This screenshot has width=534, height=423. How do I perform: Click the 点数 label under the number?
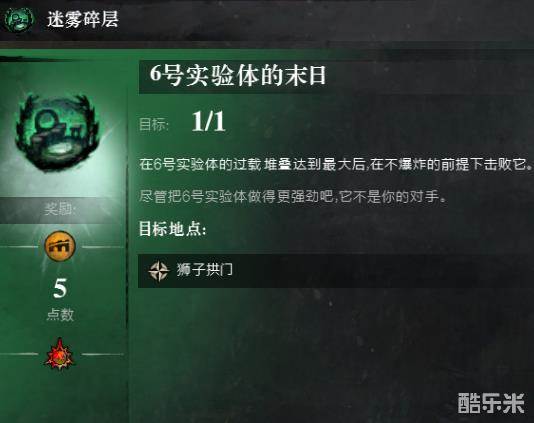[60, 315]
